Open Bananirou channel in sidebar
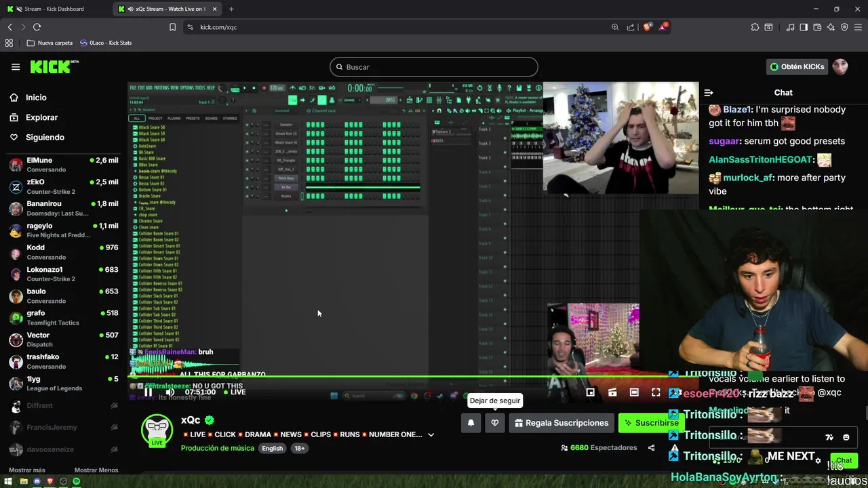This screenshot has width=868, height=488. [64, 208]
